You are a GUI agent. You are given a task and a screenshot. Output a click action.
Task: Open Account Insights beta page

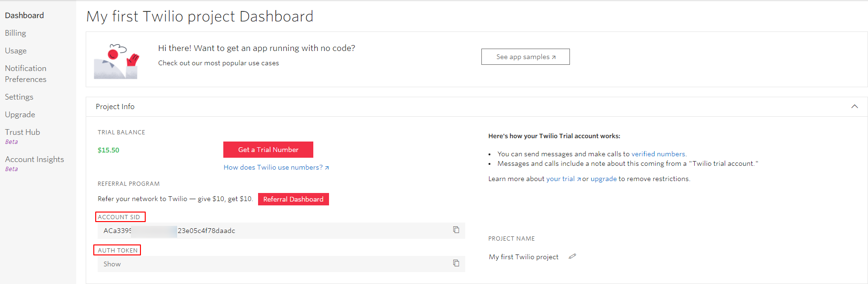[x=34, y=163]
